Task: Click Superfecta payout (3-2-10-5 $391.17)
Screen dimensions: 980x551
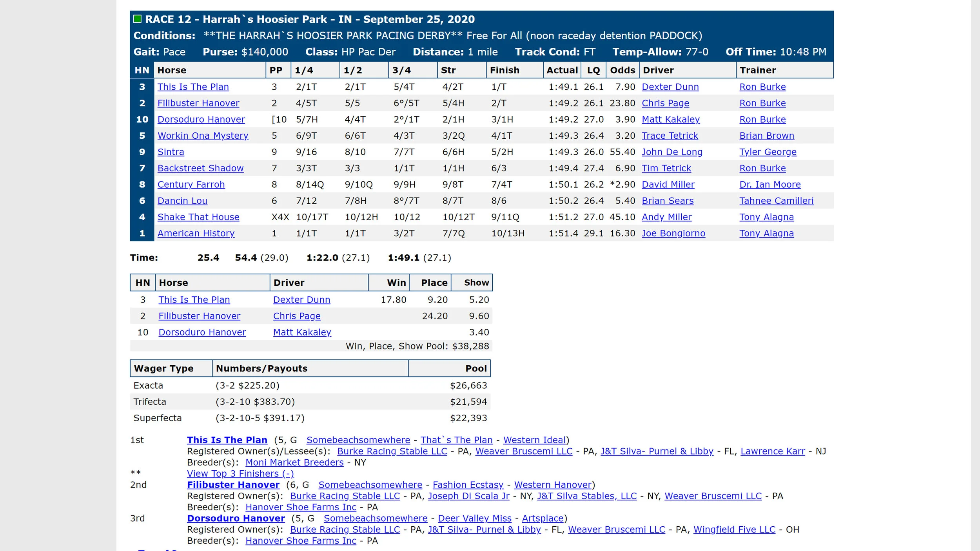Action: click(260, 418)
